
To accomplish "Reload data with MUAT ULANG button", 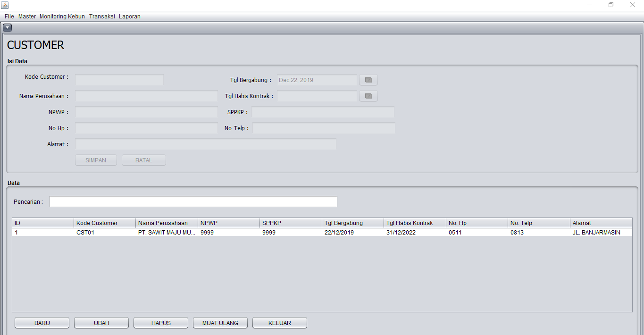I will click(220, 323).
